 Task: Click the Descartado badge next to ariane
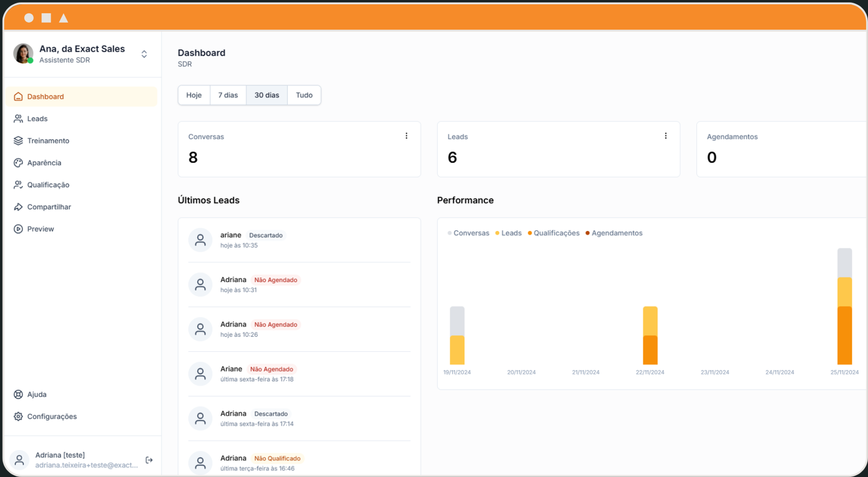click(x=266, y=235)
